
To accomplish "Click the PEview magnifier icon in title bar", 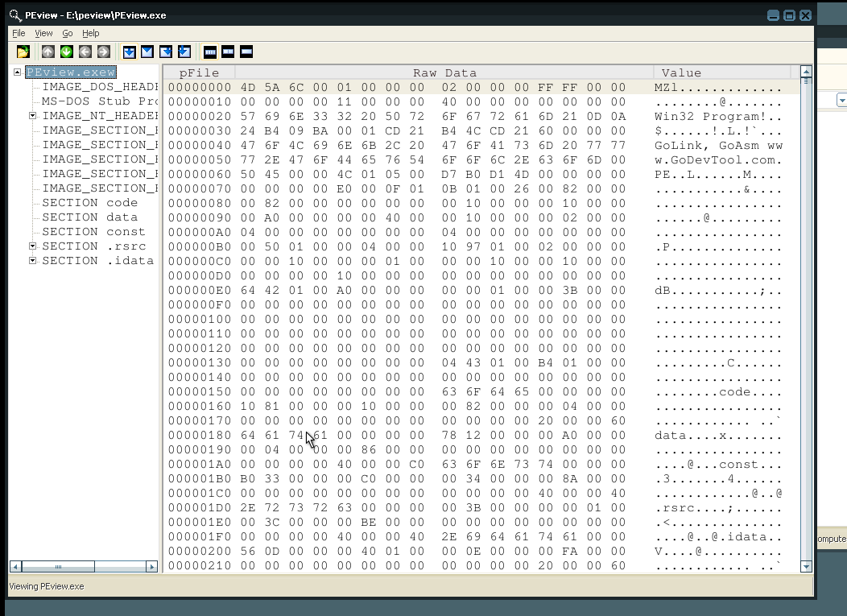I will pyautogui.click(x=15, y=15).
